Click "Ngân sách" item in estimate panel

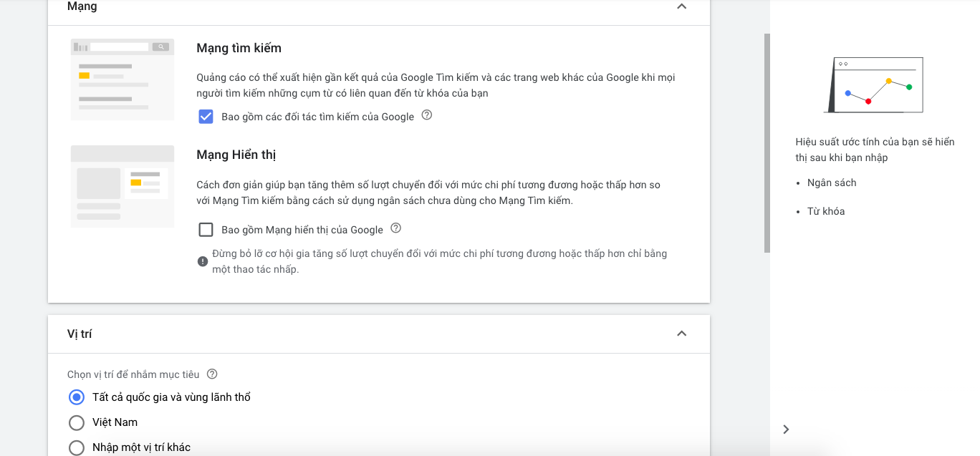832,183
